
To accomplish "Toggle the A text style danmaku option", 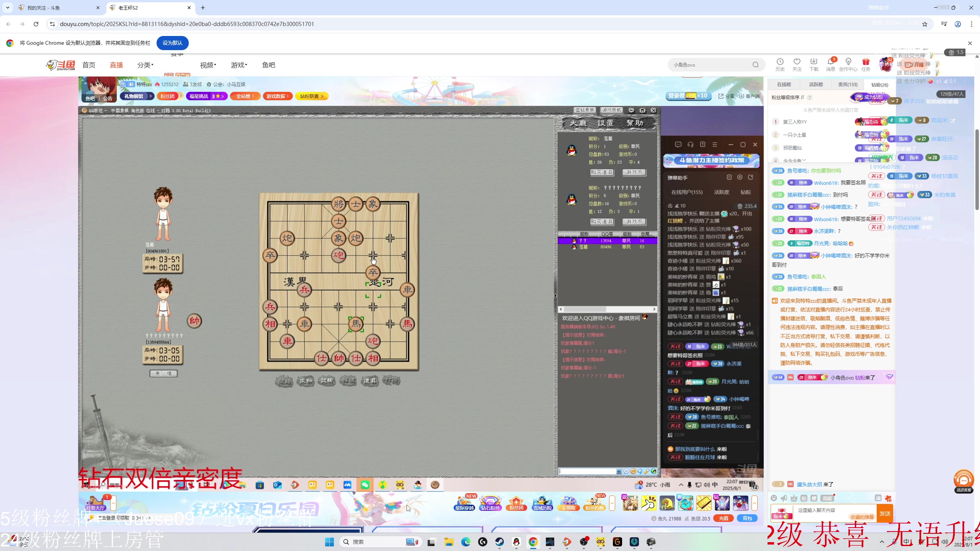I will 794,498.
